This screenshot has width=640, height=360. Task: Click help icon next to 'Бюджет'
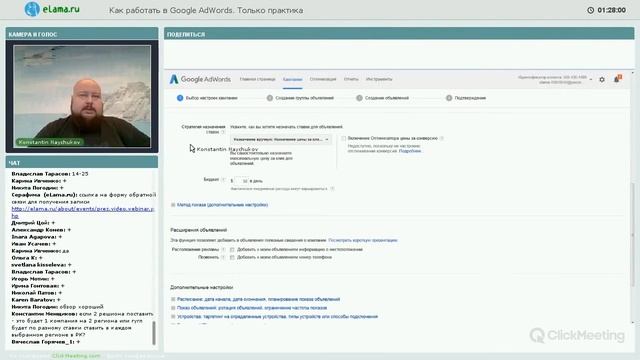223,180
